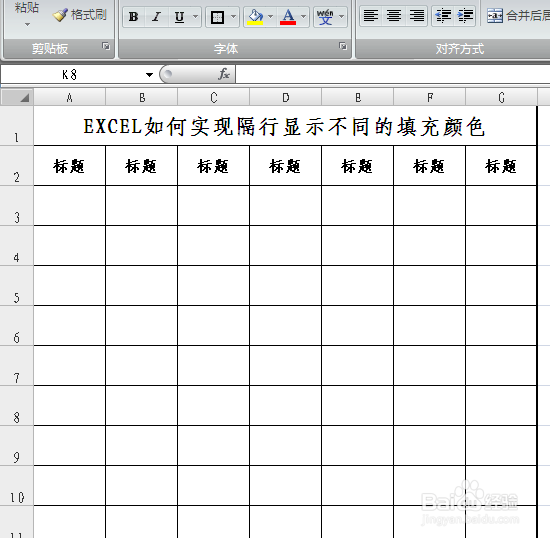Select row 9 header
Viewport: 550px width, 538px height.
16,445
